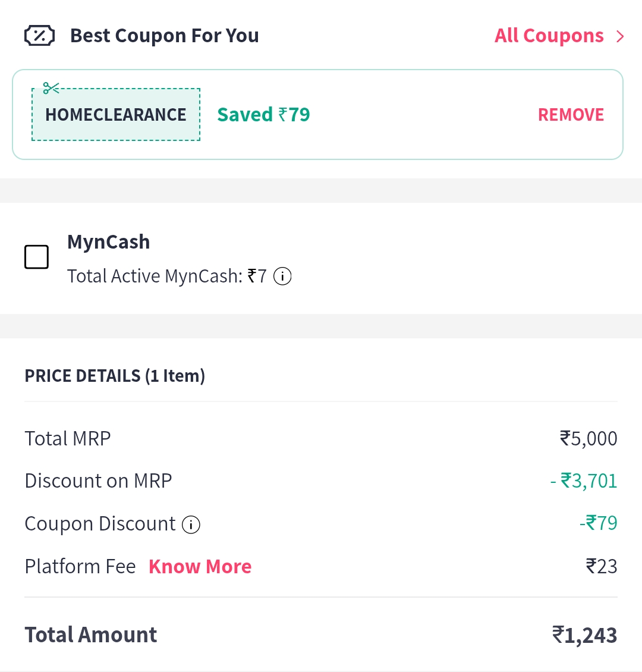Viewport: 642px width, 672px height.
Task: Show Coupon Discount info tooltip
Action: point(191,525)
